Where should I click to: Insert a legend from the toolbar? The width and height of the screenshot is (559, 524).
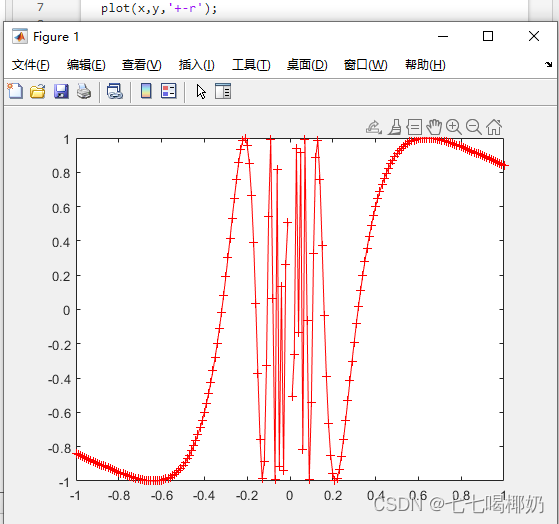[x=169, y=91]
